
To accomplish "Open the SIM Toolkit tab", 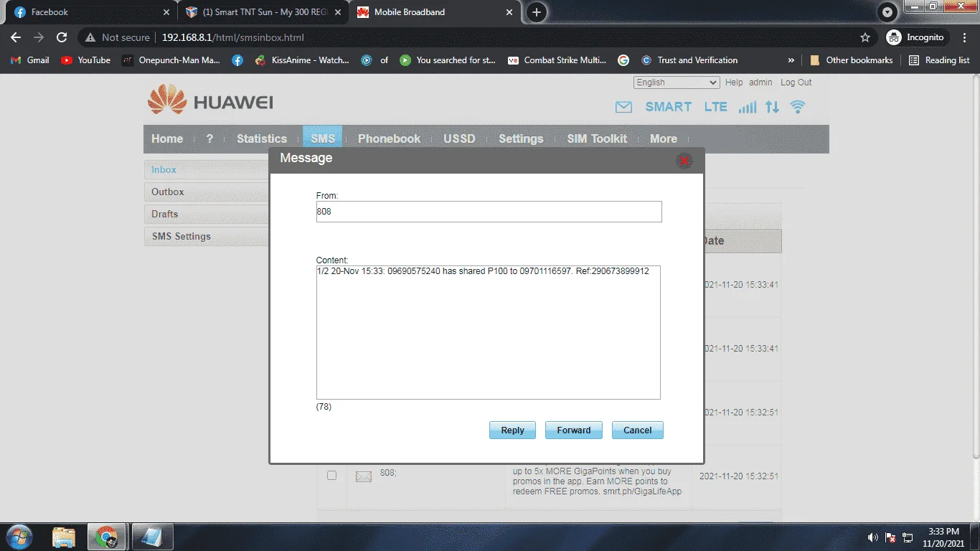I will pos(597,139).
